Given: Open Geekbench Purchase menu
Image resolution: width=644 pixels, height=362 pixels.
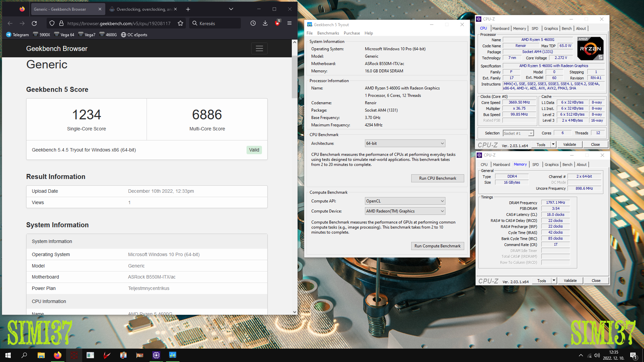Looking at the screenshot, I should [x=352, y=33].
